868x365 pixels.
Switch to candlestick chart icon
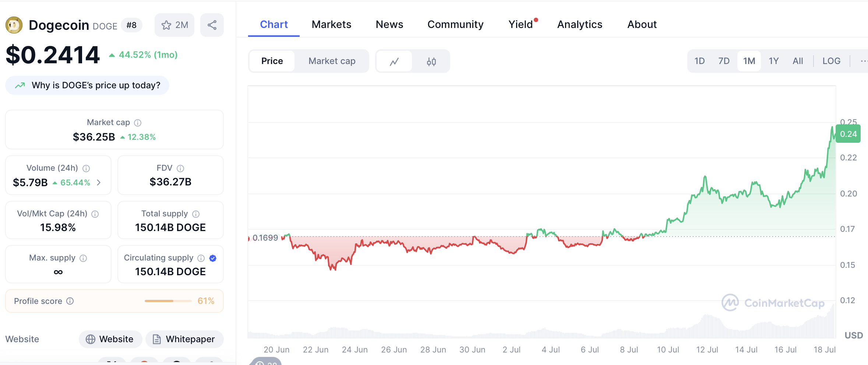coord(431,61)
